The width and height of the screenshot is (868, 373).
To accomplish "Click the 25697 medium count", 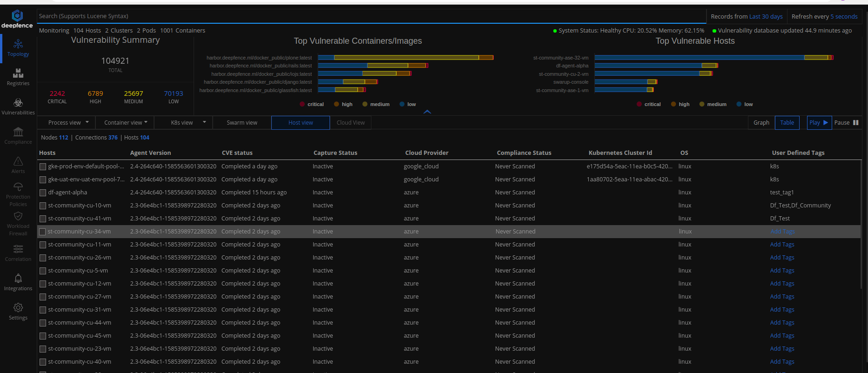I will (134, 93).
